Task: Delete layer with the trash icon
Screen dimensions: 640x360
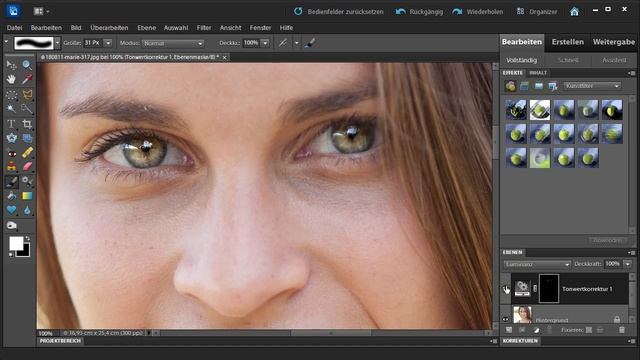Action: pyautogui.click(x=622, y=330)
